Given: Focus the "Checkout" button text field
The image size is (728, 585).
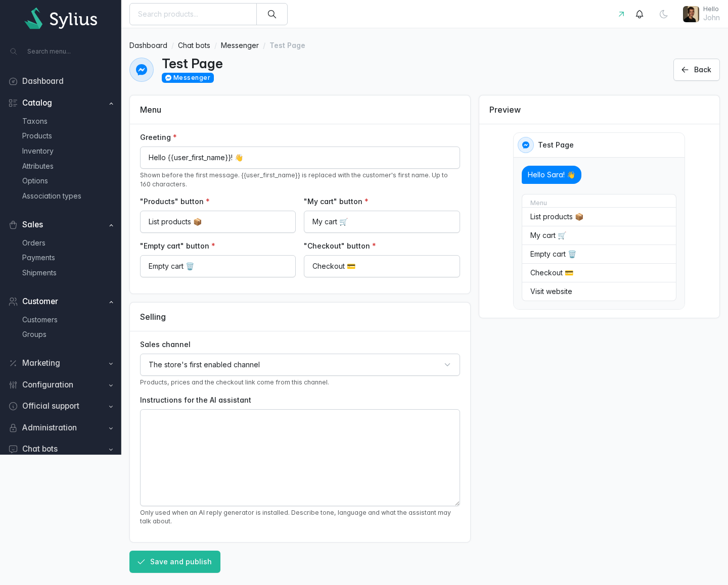Looking at the screenshot, I should point(382,266).
